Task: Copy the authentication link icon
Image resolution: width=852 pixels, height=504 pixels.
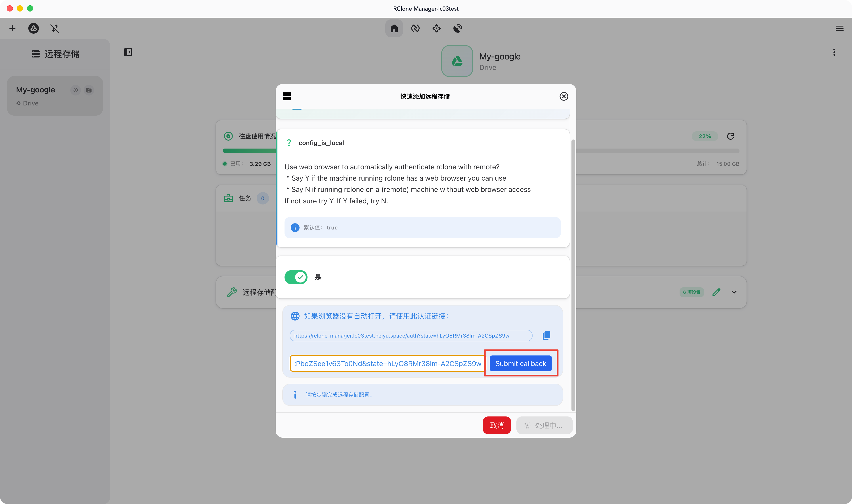Action: click(x=546, y=336)
